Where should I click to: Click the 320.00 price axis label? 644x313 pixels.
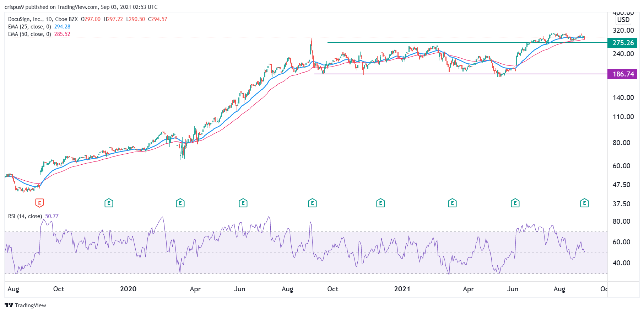623,30
